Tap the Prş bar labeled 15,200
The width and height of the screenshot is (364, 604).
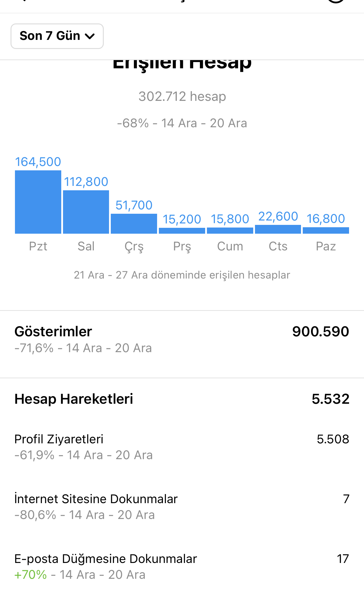click(182, 231)
